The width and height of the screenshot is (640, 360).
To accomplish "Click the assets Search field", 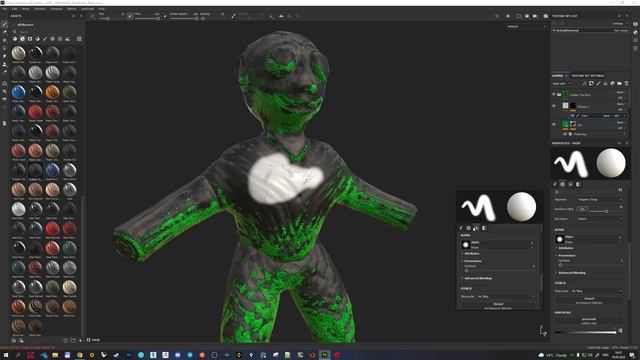I will (47, 31).
